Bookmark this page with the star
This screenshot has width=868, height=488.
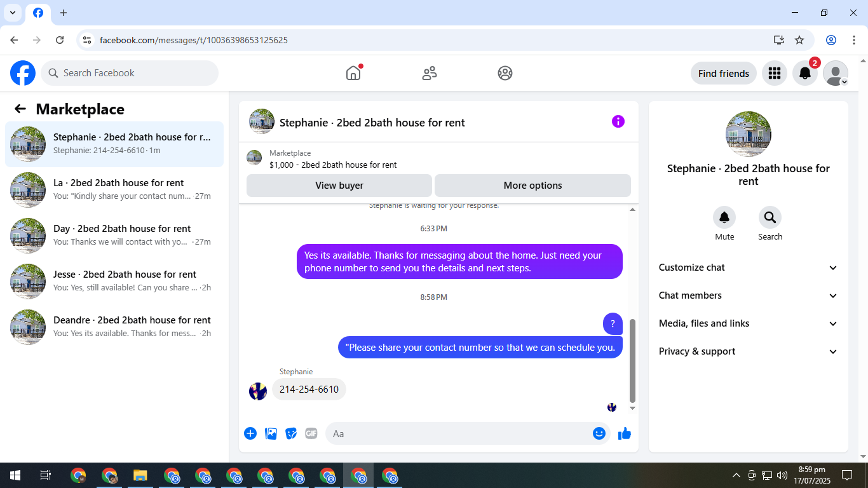click(x=799, y=40)
